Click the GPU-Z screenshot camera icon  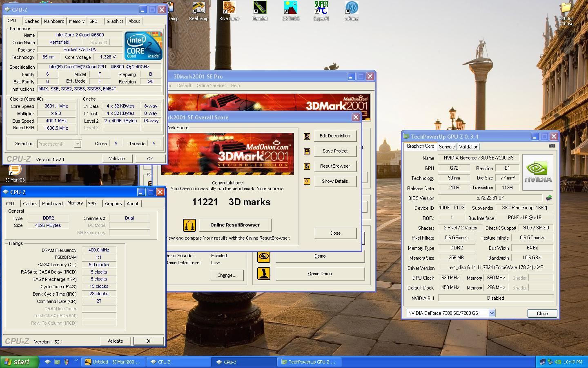[x=552, y=146]
